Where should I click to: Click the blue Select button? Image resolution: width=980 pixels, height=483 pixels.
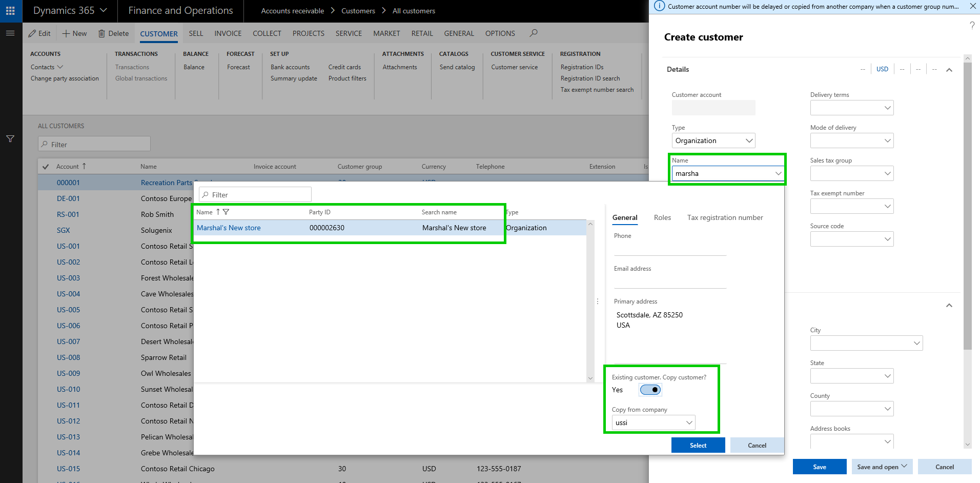pyautogui.click(x=698, y=445)
